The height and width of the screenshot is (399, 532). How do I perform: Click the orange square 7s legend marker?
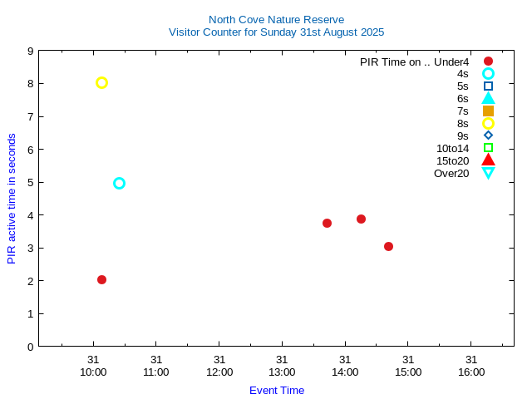pyautogui.click(x=488, y=111)
